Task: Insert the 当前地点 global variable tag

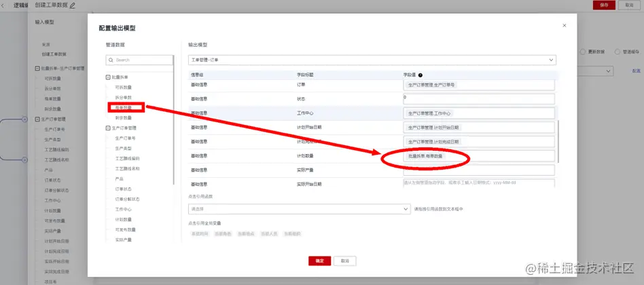Action: [x=246, y=233]
